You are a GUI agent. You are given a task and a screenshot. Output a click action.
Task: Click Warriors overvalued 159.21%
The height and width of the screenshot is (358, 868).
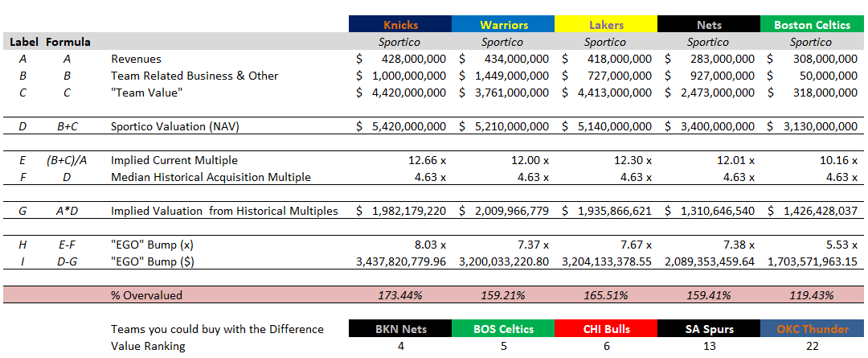503,295
